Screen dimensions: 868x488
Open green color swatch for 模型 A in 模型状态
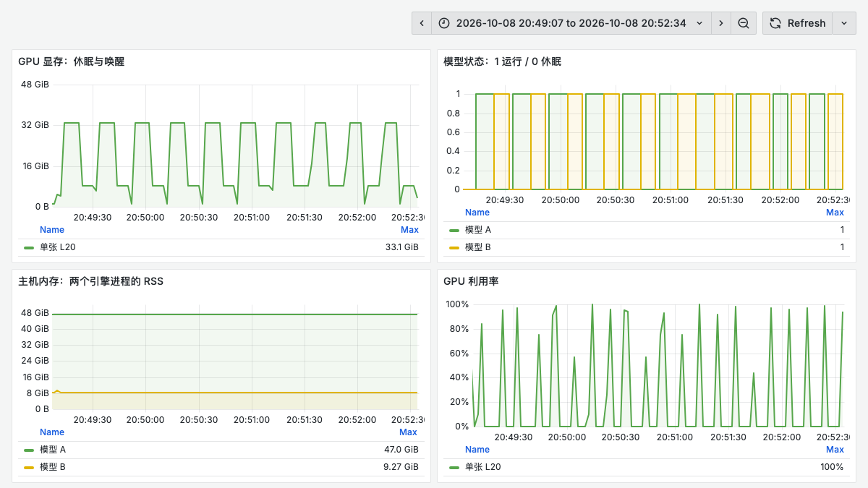click(454, 230)
